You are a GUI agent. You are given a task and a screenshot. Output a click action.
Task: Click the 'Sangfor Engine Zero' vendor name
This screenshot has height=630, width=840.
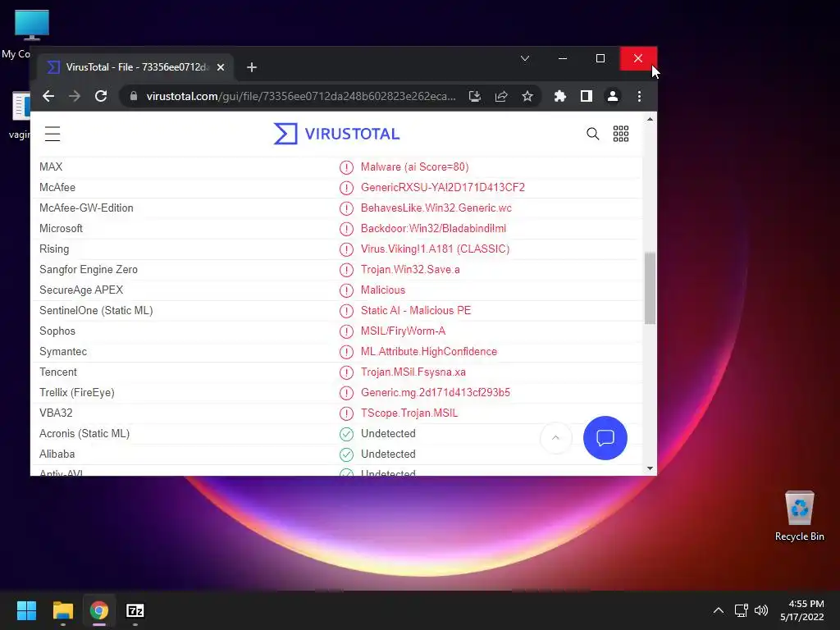(x=89, y=269)
